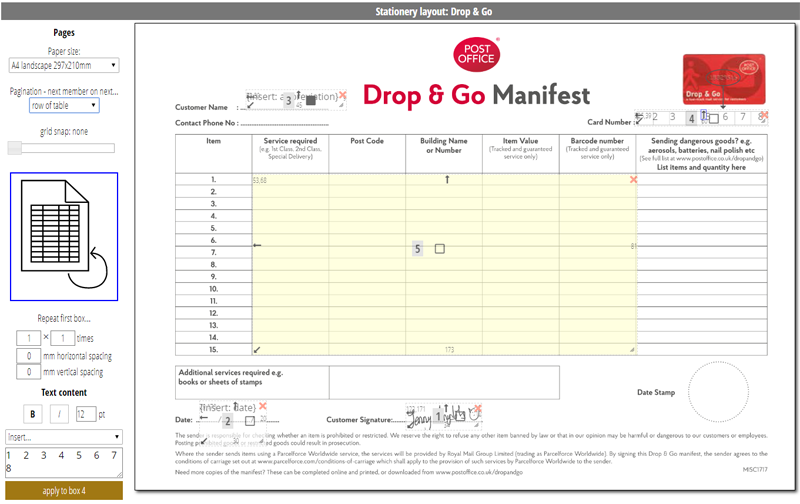Click the diagonal arrow handle of card number box 4
Screen dimensions: 800x504
[639, 121]
